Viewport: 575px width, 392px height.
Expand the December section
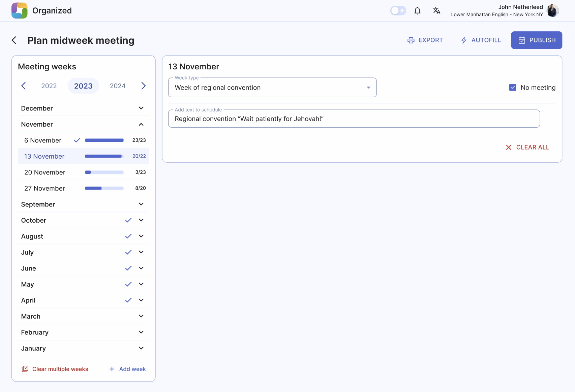(141, 108)
